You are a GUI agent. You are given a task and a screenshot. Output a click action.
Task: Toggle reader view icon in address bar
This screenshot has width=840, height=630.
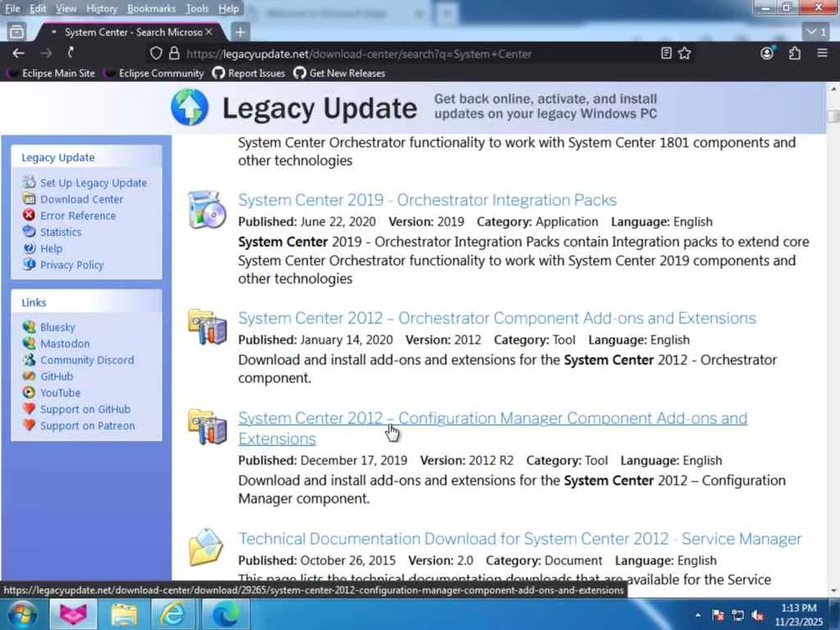click(x=666, y=53)
